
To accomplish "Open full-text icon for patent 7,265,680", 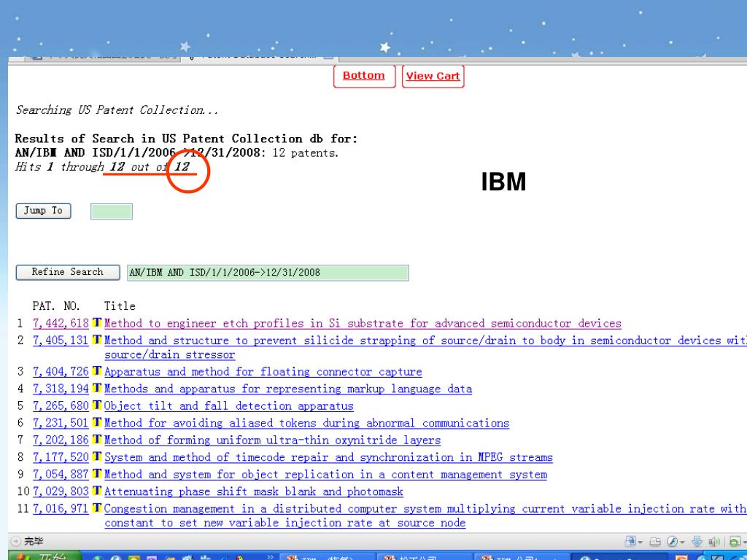I will [97, 405].
